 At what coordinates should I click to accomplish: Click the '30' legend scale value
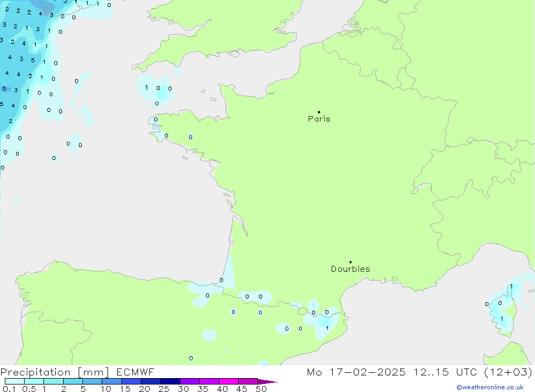(183, 389)
